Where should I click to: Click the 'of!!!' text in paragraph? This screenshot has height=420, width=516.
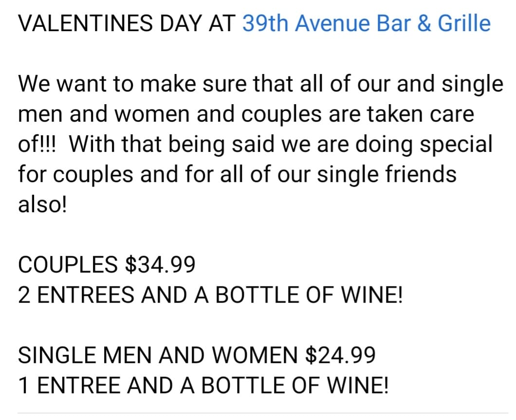(37, 144)
